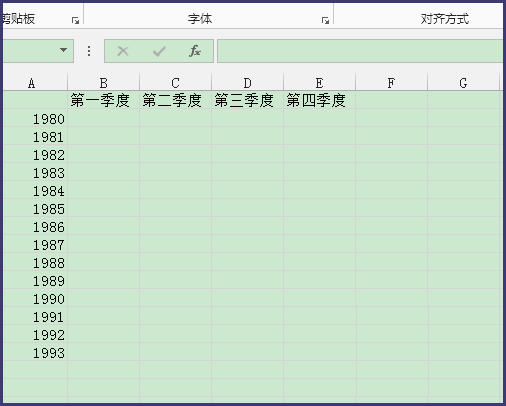Screen dimensions: 506x406
Task: Select the cell containing 1987
Action: (x=35, y=244)
